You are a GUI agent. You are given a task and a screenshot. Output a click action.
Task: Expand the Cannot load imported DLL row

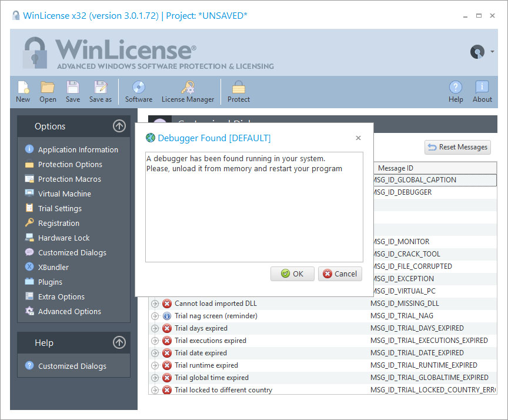[x=155, y=304]
